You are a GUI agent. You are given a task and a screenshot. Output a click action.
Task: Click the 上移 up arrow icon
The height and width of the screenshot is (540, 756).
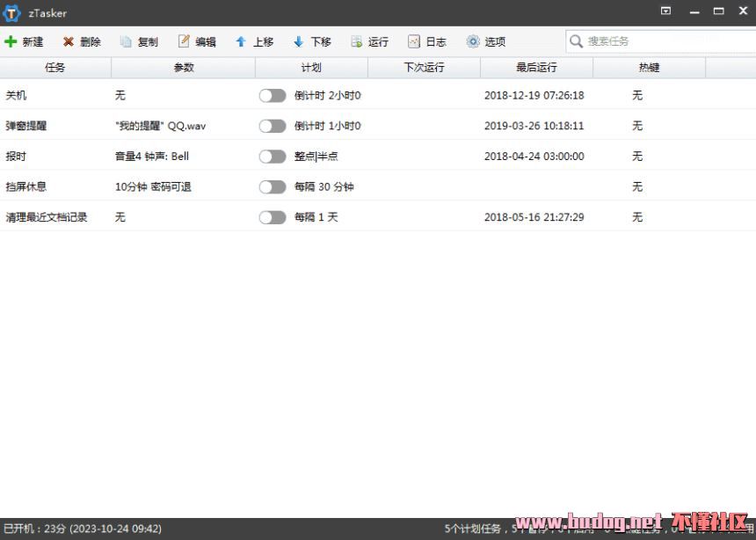click(x=241, y=42)
